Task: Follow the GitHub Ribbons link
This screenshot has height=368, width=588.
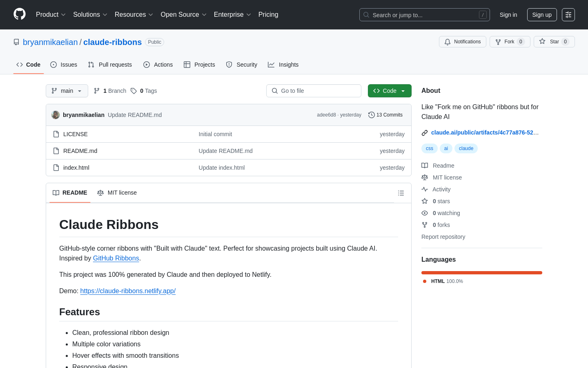Action: [116, 258]
